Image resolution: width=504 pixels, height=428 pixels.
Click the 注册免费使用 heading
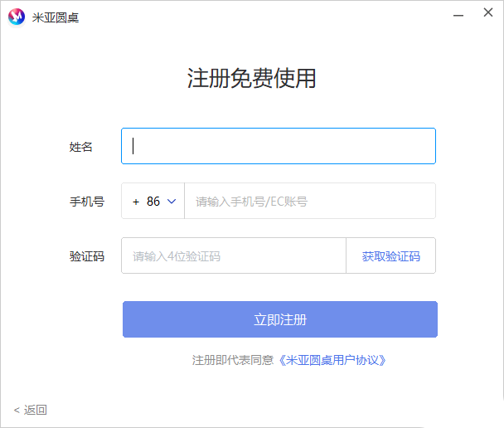point(251,79)
